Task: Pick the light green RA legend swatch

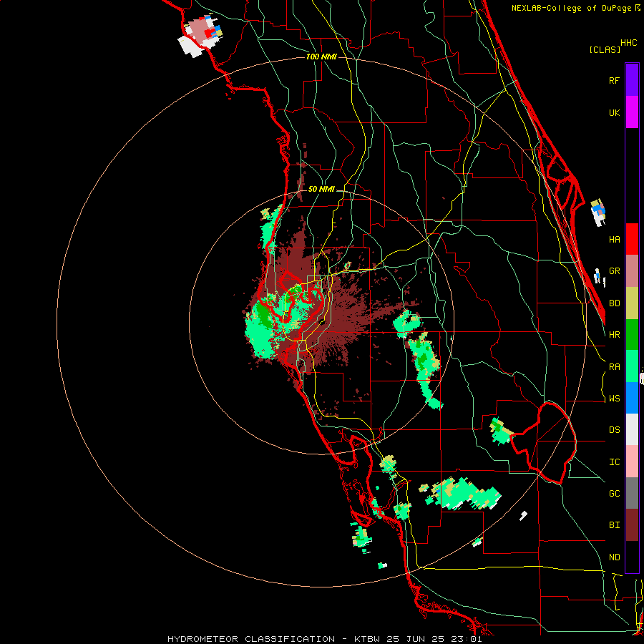Action: [x=632, y=366]
